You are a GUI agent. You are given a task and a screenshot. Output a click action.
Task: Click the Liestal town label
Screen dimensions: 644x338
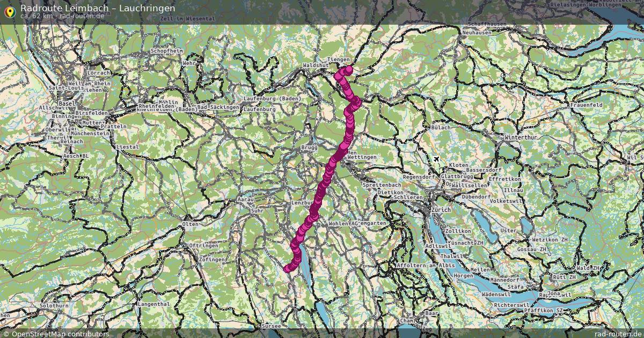[x=128, y=146]
